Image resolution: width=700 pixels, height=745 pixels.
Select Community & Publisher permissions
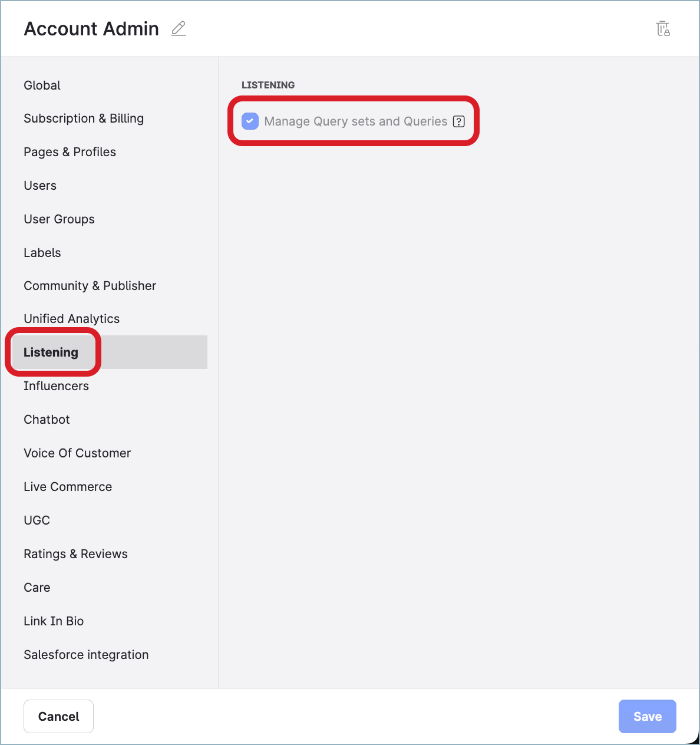tap(90, 285)
